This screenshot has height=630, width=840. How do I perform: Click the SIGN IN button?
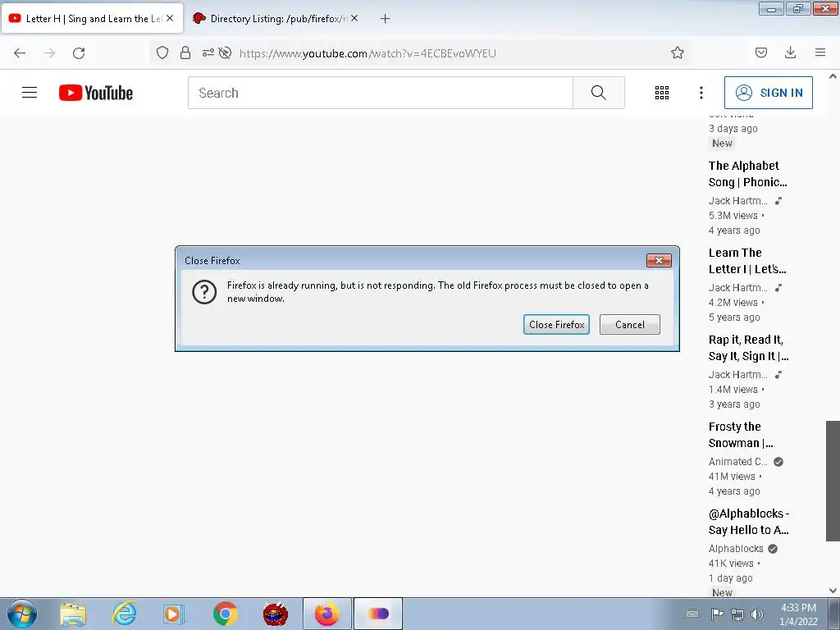768,93
